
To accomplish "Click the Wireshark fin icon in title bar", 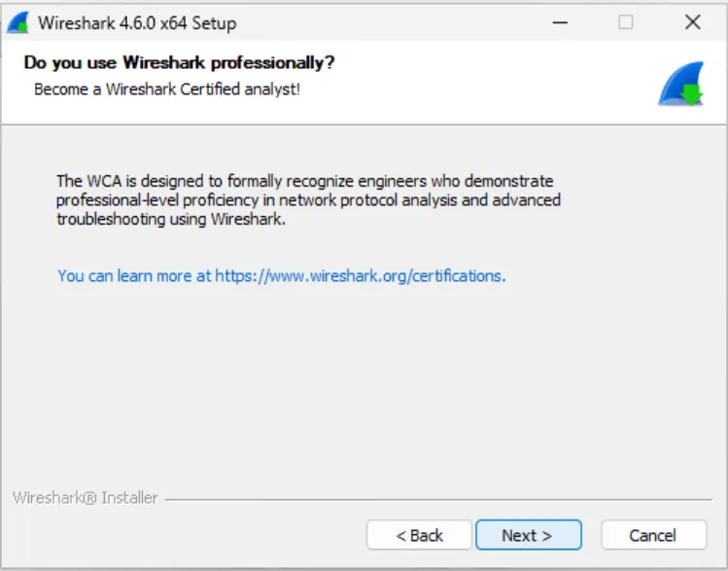I will point(17,22).
